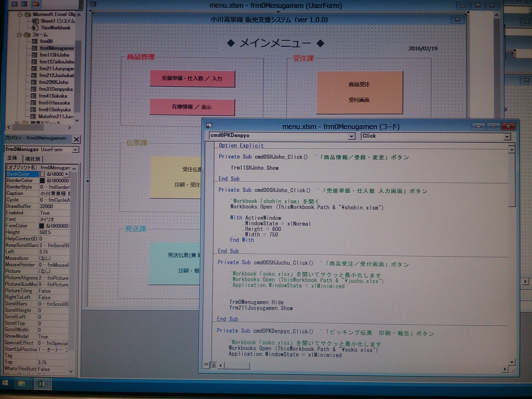Open the Click procedure dropdown in code window
This screenshot has height=399, width=532.
[507, 137]
